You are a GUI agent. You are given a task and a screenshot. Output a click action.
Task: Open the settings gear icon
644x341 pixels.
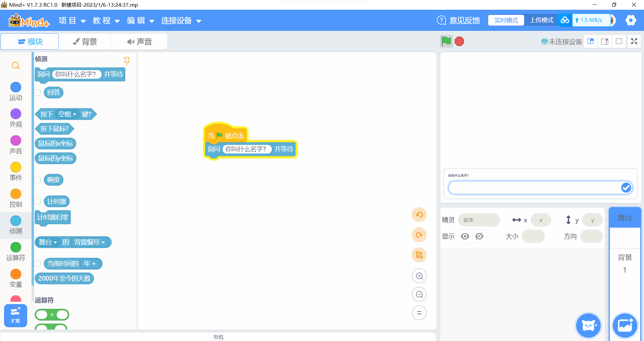[631, 20]
